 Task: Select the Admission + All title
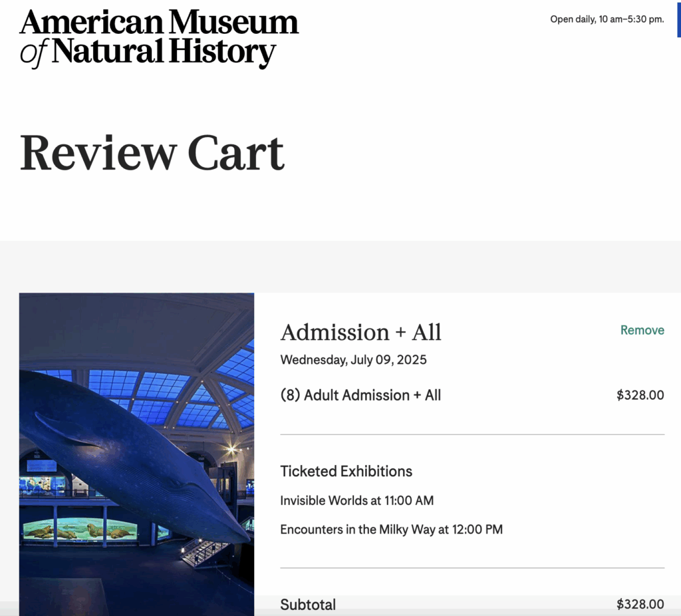coord(361,333)
